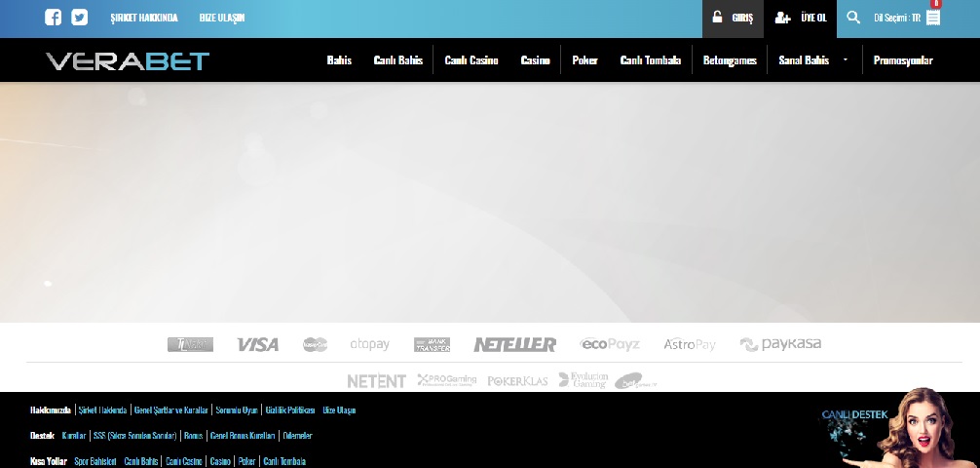Expand the Sanal Bahis dropdown arrow
Screen dimensions: 980x468
(x=845, y=60)
